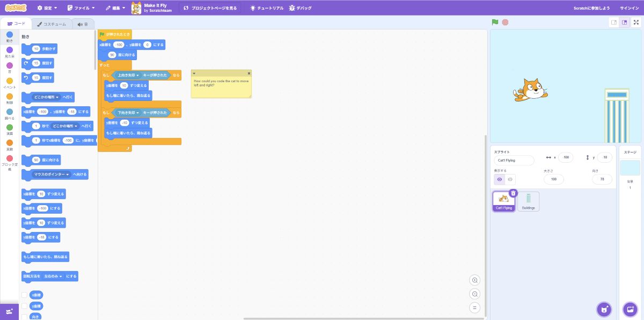
Task: Switch to the 音 sounds tab
Action: (82, 24)
